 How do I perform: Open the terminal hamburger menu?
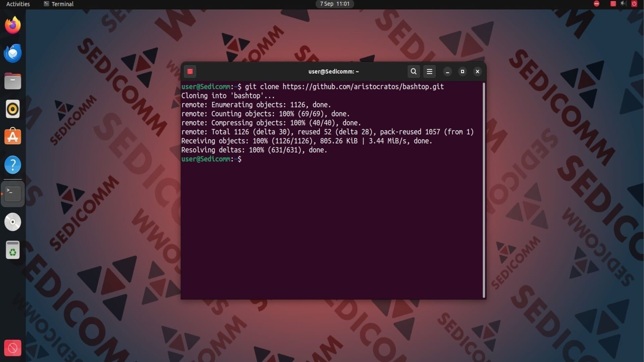tap(429, 71)
